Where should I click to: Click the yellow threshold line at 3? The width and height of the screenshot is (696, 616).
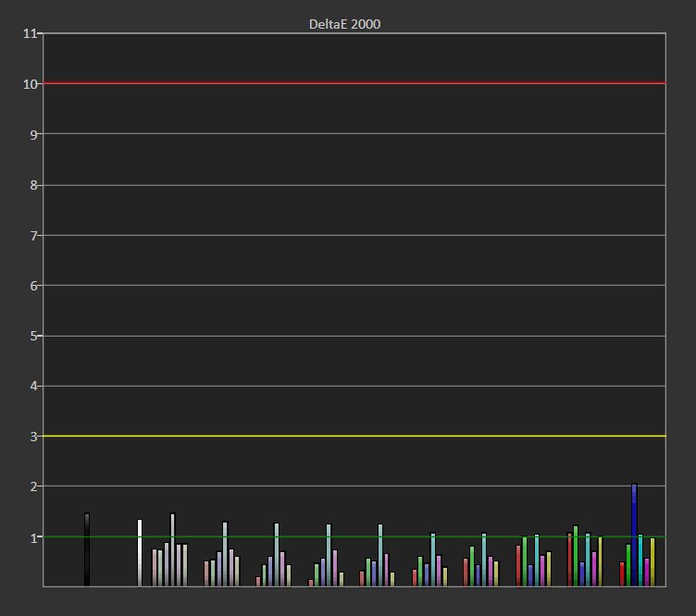[x=354, y=436]
